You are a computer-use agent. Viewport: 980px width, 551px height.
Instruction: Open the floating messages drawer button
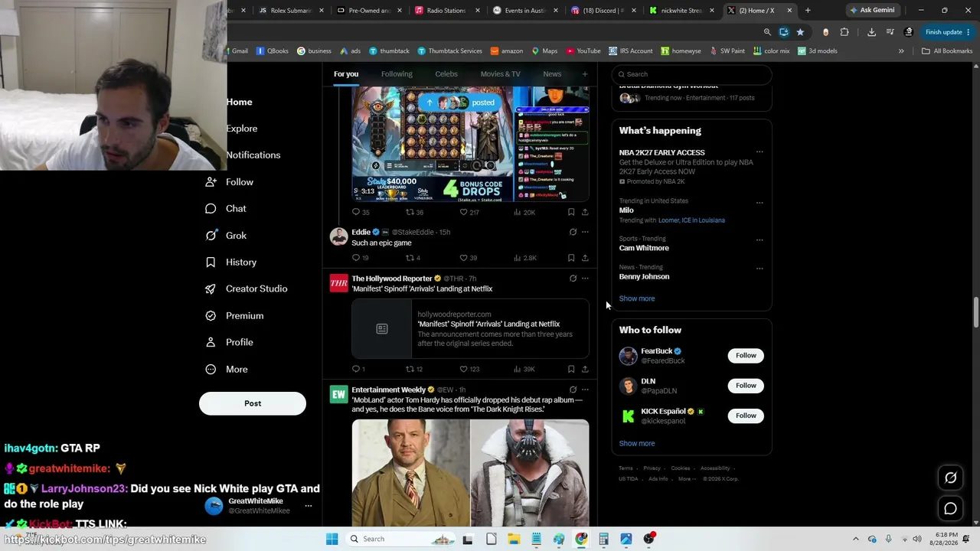(950, 508)
